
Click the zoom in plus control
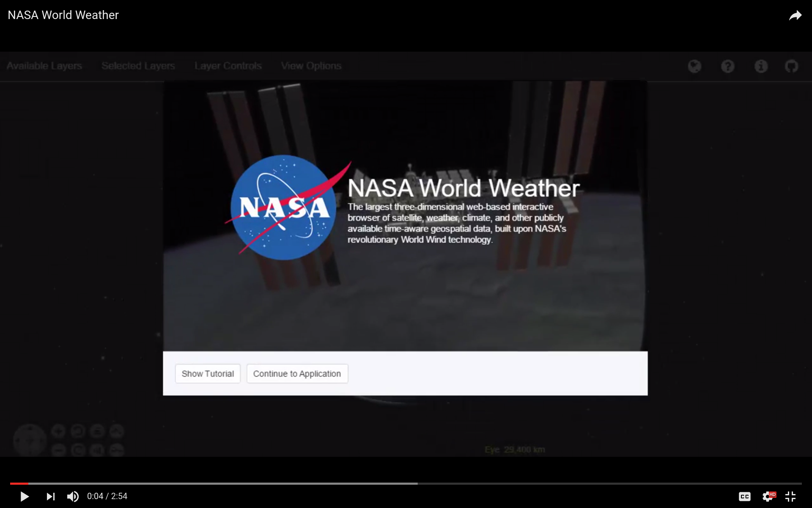58,431
